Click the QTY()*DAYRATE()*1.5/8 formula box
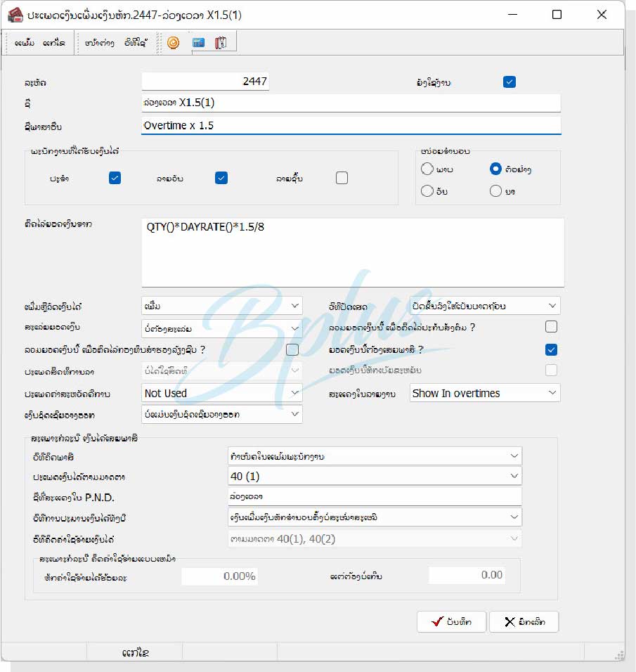Screen dimensions: 636x672 coord(352,252)
